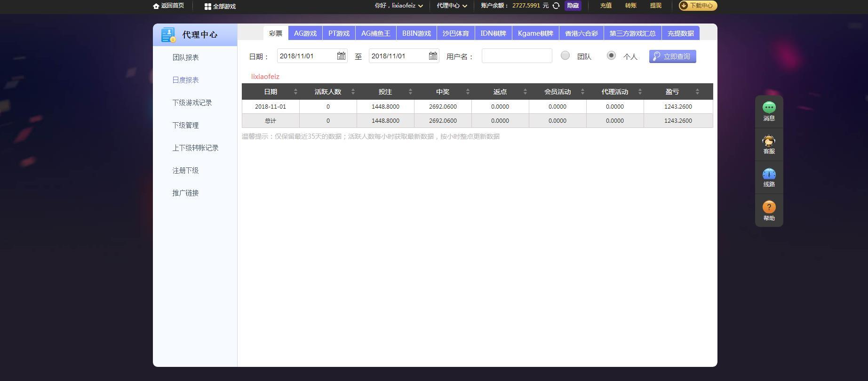Sort by 活跃人数 column arrows

(353, 92)
